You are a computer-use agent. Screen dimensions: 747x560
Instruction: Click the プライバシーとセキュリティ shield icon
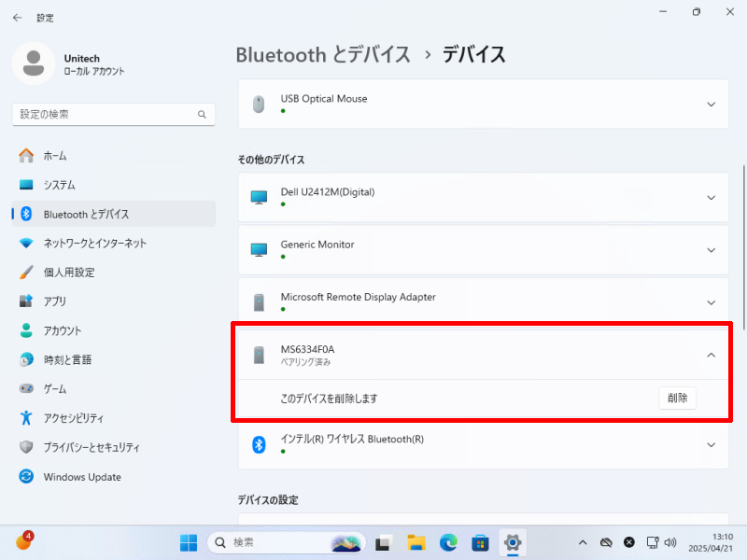click(x=26, y=447)
